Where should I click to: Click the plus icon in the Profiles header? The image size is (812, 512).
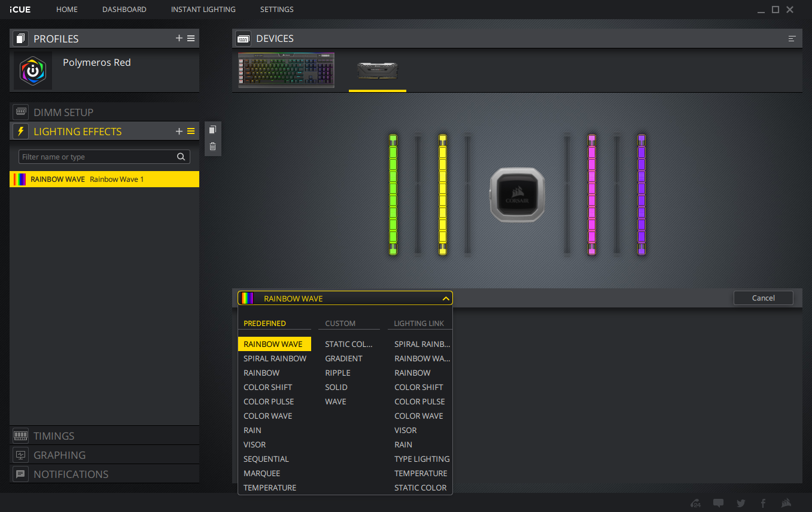[179, 38]
